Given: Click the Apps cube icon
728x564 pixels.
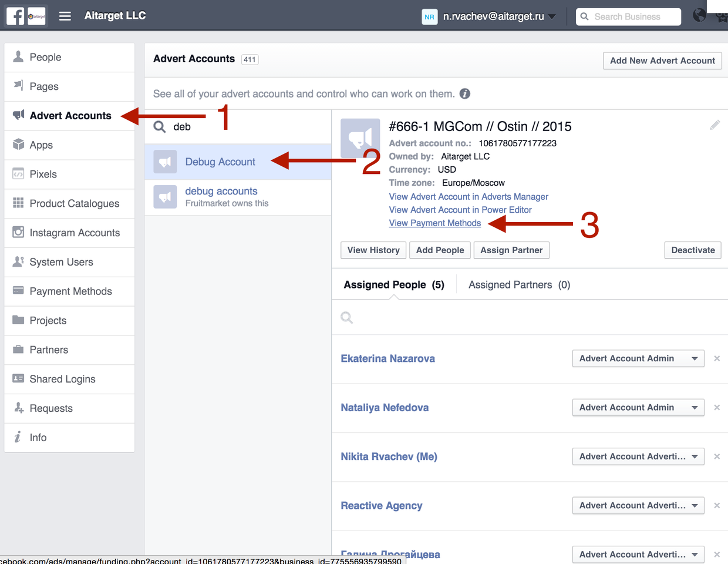Looking at the screenshot, I should (18, 144).
